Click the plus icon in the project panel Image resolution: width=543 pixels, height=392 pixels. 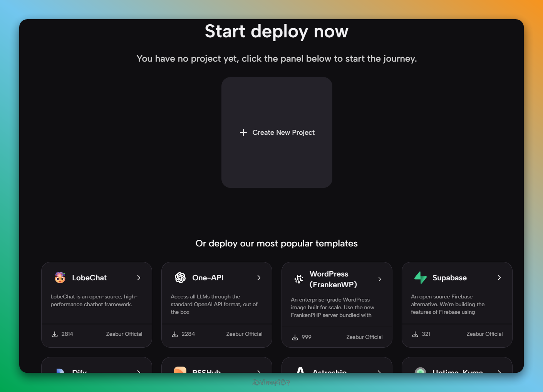pyautogui.click(x=243, y=132)
